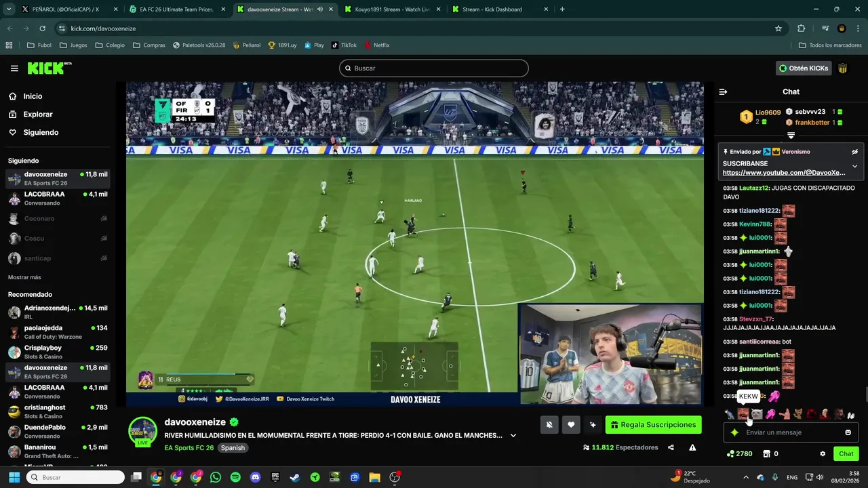Open Todos los marcadores folder

coord(830,45)
